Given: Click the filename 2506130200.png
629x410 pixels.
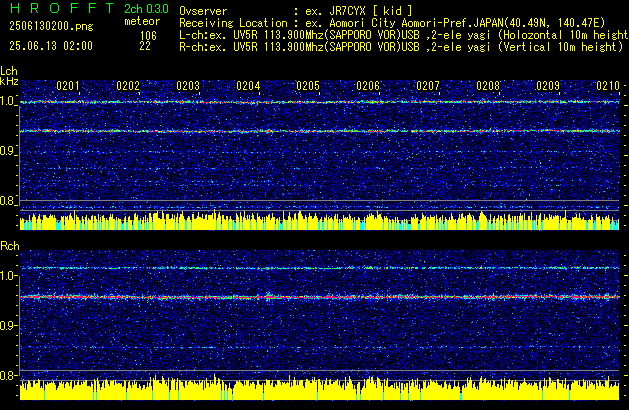Looking at the screenshot, I should (51, 26).
